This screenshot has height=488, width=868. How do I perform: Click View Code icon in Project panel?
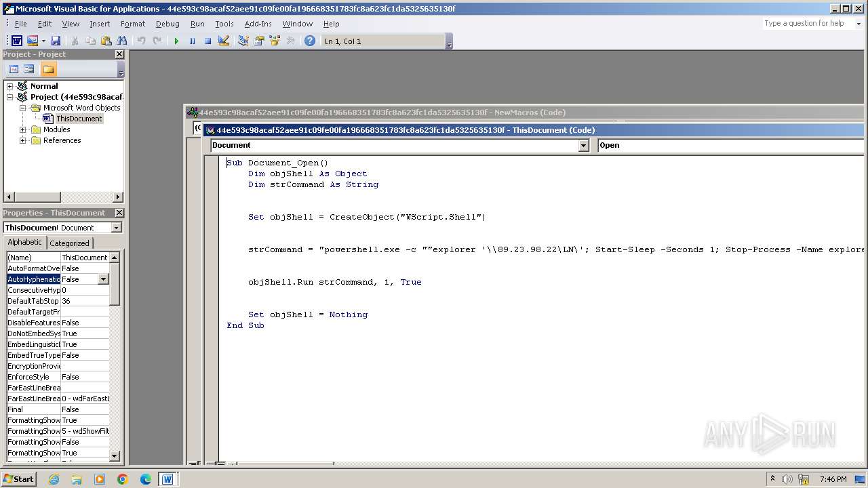(14, 69)
